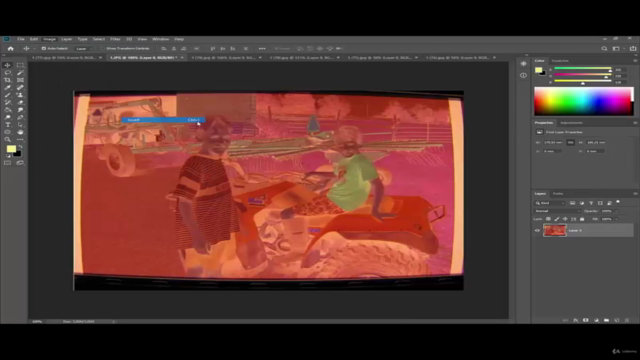Select the Rectangular Marquee tool
640x360 pixels.
pyautogui.click(x=20, y=65)
